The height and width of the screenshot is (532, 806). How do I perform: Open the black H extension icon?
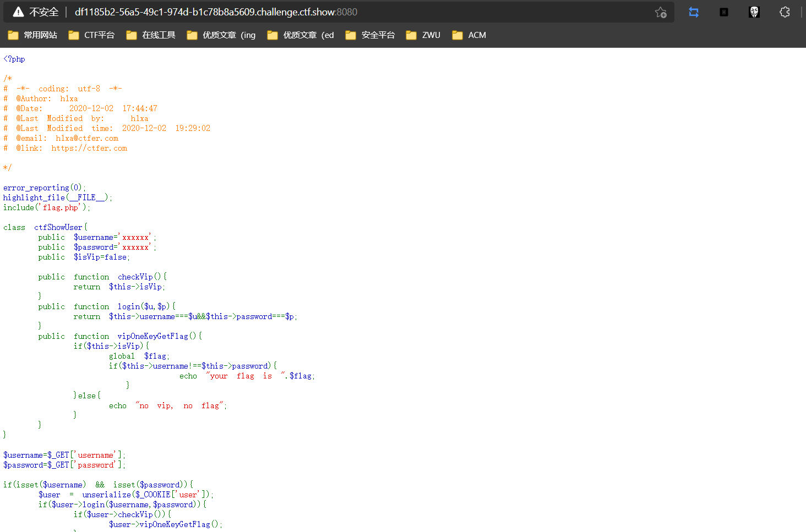724,12
